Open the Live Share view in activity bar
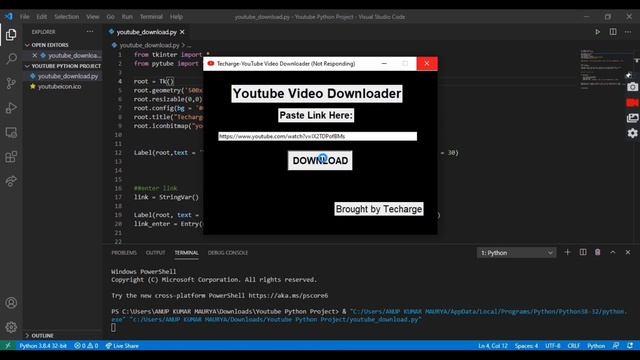The height and width of the screenshot is (360, 640). coord(11,181)
